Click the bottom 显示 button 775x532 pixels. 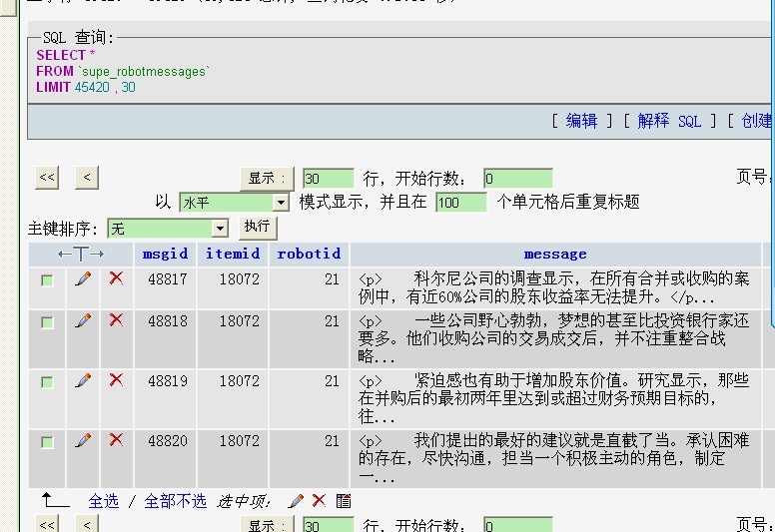coord(267,525)
